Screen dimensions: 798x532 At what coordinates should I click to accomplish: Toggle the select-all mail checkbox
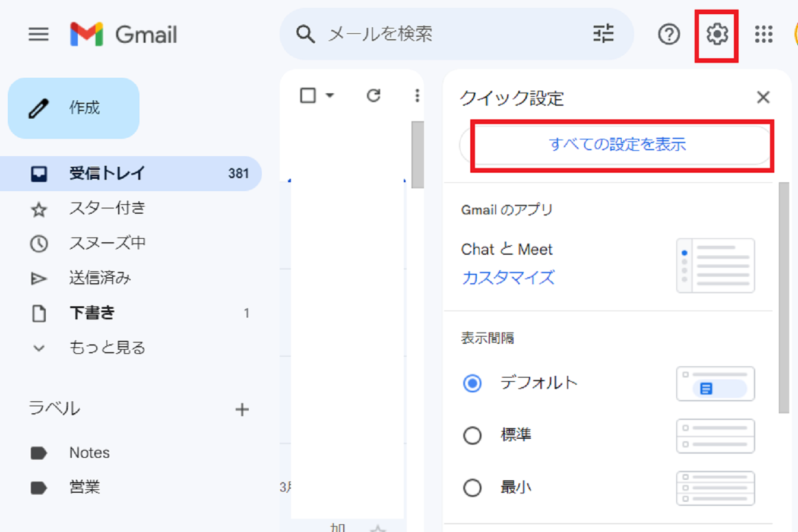pyautogui.click(x=308, y=96)
